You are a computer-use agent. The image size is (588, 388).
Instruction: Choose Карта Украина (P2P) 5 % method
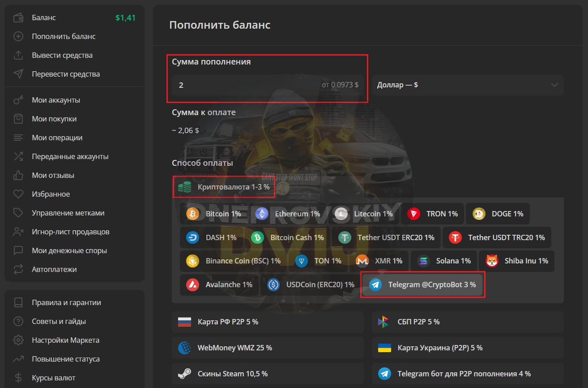tap(468, 348)
